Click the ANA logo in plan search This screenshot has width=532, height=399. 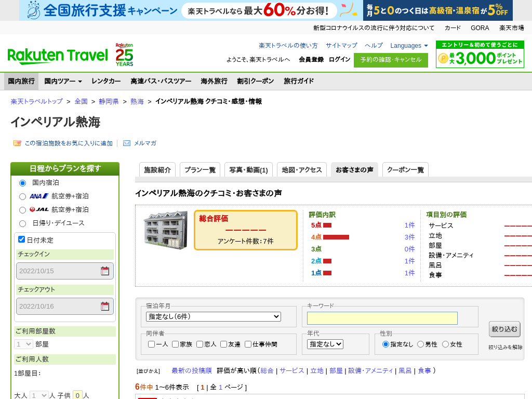39,196
